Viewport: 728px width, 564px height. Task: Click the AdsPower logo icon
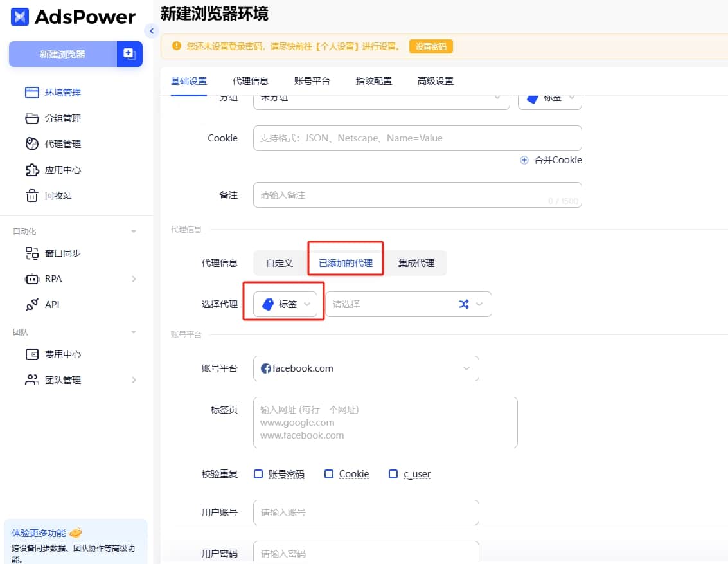(19, 17)
